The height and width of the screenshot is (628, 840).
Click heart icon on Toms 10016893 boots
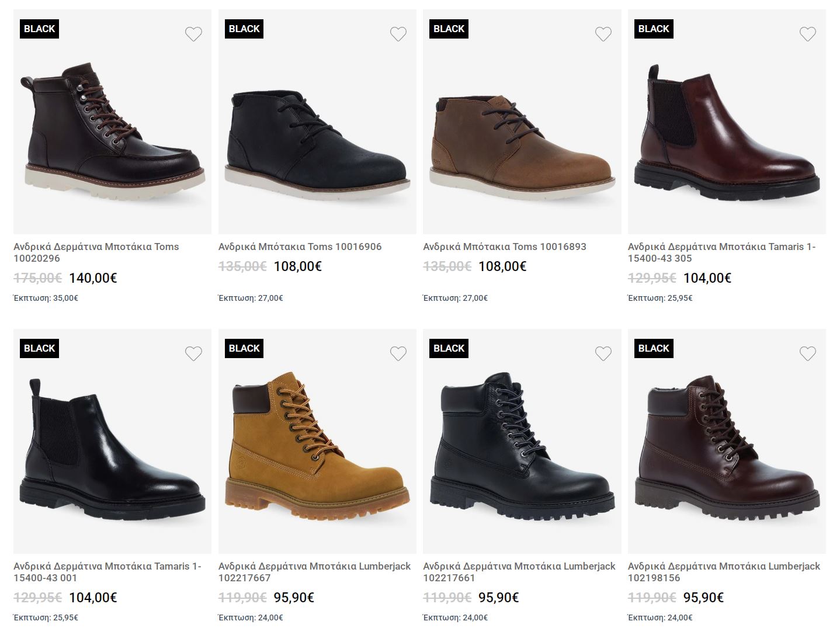coord(603,34)
